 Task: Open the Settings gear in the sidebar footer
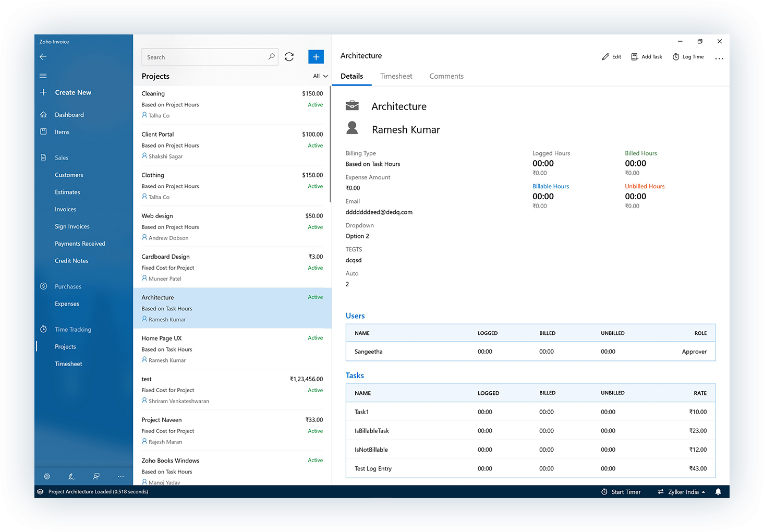(x=46, y=476)
